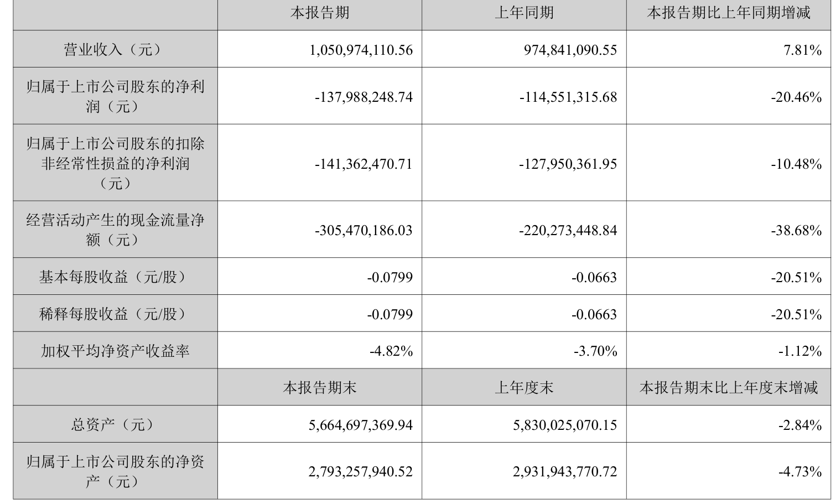The height and width of the screenshot is (504, 836).
Task: Click prior net assets 2,931,943,770.72
Action: click(x=565, y=471)
